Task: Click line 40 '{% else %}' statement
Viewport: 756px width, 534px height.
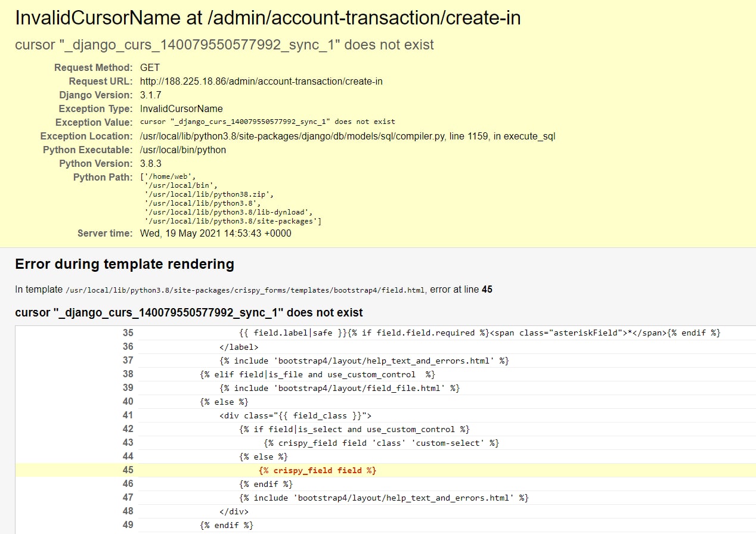Action: pyautogui.click(x=224, y=402)
